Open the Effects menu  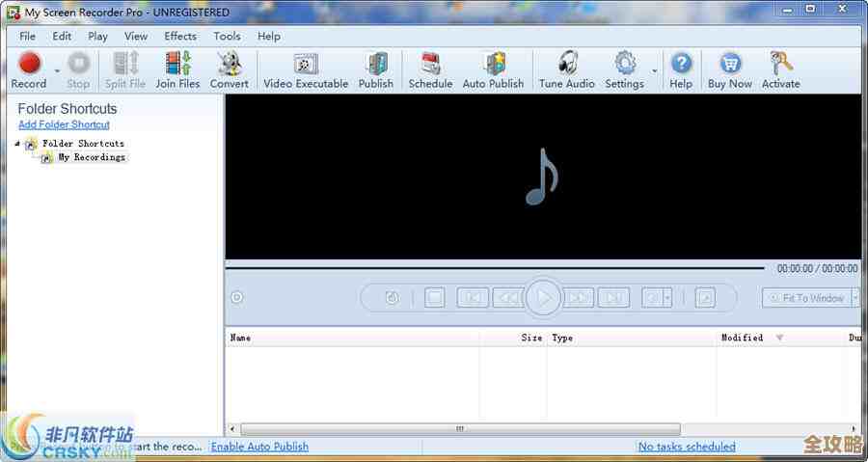click(x=179, y=36)
